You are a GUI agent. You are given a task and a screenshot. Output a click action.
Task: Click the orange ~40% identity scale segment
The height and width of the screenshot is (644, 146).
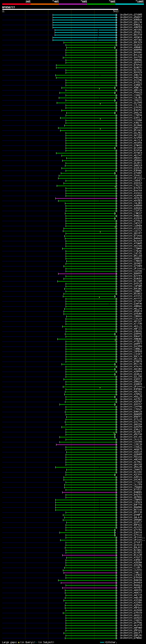(x=45, y=4)
